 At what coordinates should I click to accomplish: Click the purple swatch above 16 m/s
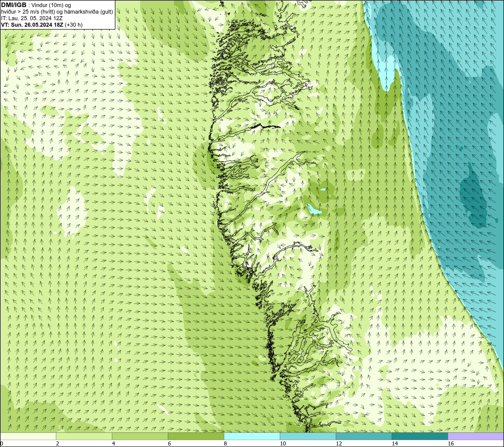476,436
